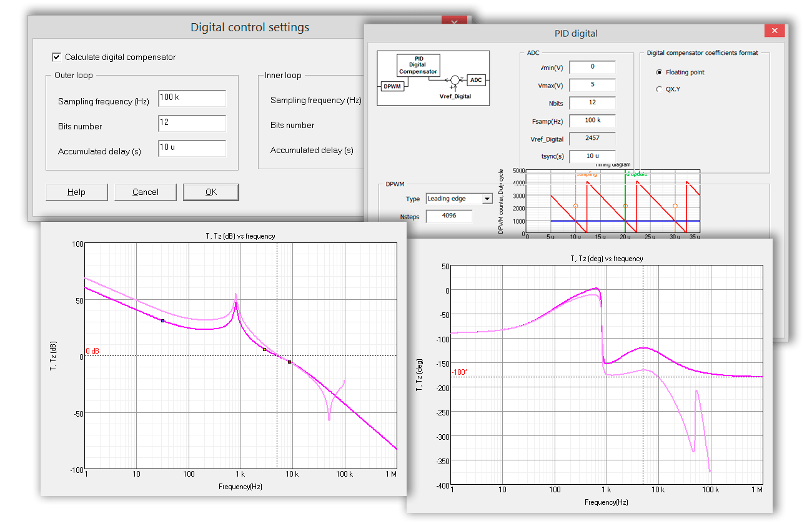Click the ADC Vmax(V) input field
Screen dimensions: 812x531
[x=592, y=85]
